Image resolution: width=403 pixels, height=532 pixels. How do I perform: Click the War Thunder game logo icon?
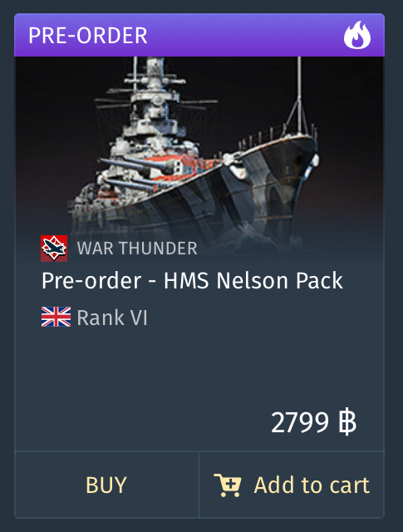pyautogui.click(x=54, y=249)
